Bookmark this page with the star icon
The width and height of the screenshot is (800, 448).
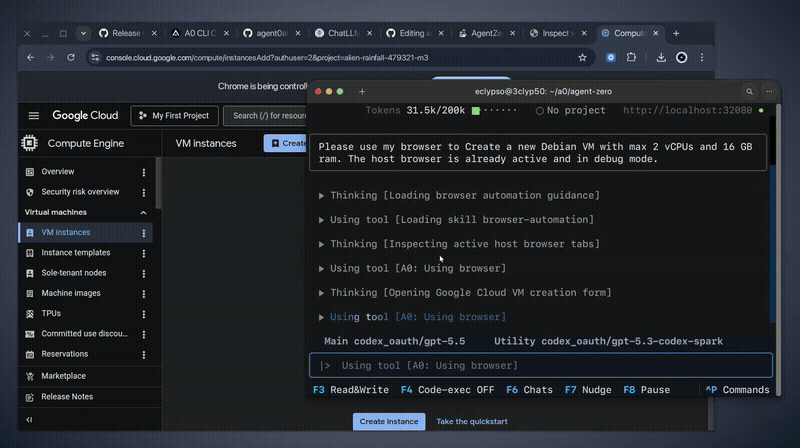582,58
